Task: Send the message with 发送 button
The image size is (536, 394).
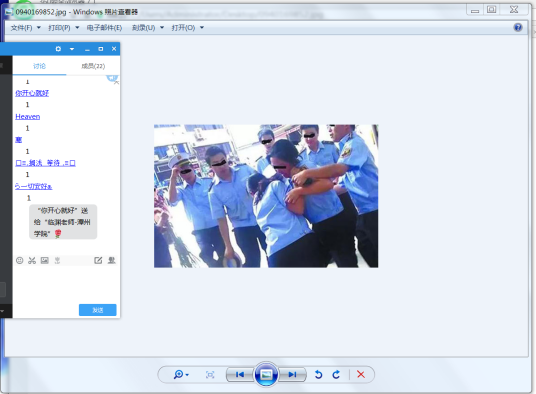Action: click(x=98, y=310)
